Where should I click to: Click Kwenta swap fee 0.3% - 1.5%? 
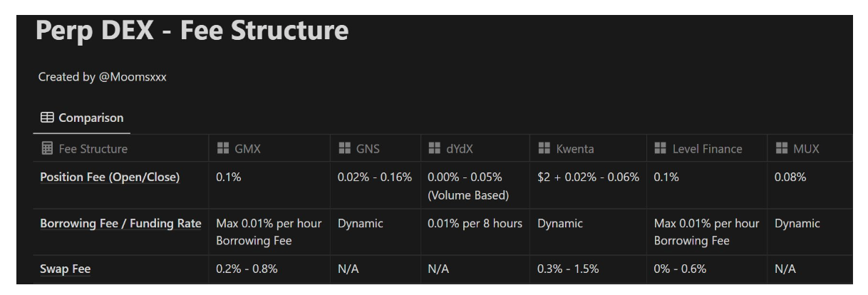click(589, 269)
